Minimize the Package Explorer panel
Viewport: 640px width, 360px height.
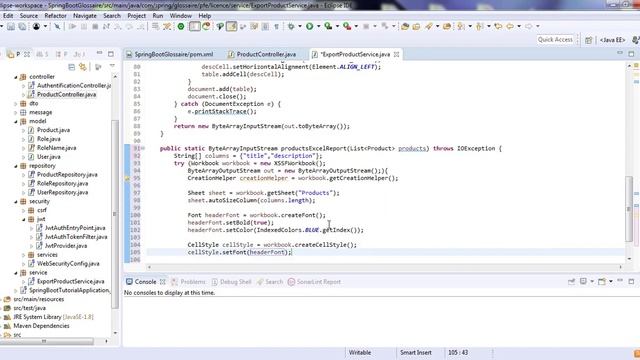(99, 53)
